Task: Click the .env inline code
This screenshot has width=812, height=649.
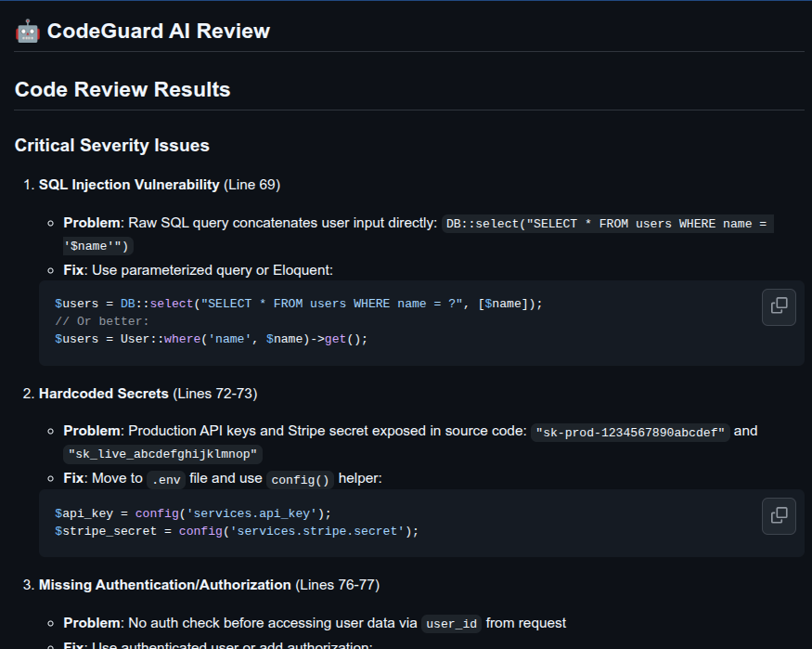Action: pos(166,480)
